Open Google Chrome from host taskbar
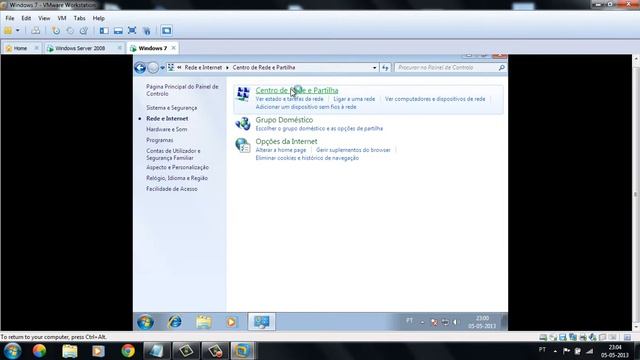Image resolution: width=640 pixels, height=360 pixels. tap(128, 351)
